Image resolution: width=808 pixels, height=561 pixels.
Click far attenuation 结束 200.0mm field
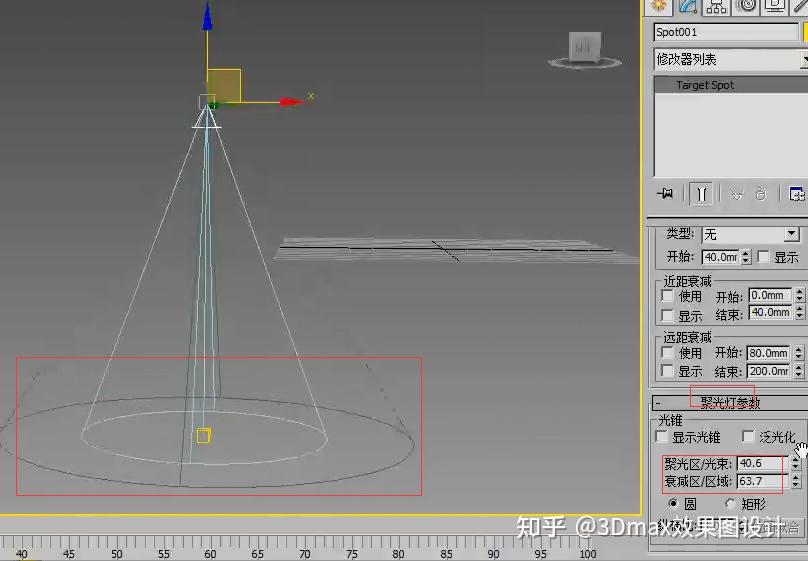(x=768, y=371)
